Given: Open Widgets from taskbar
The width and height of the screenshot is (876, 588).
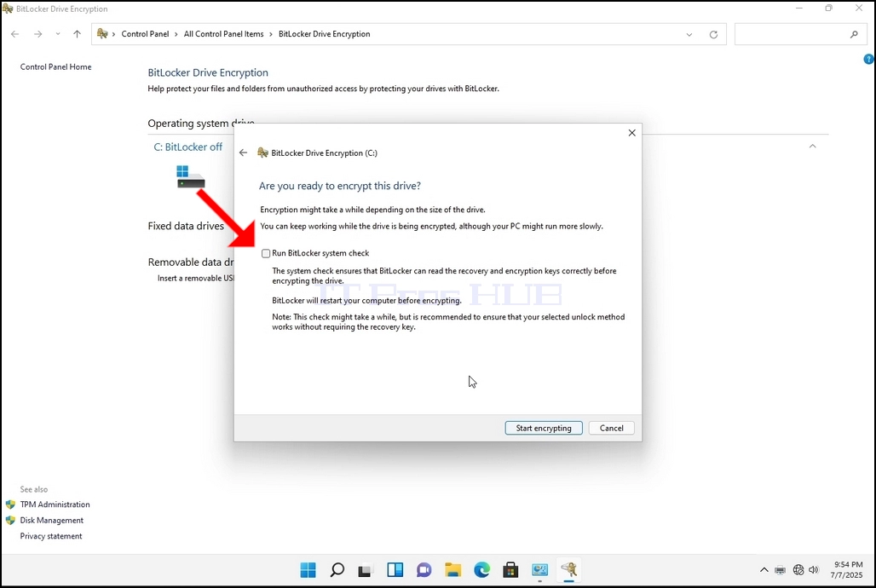Looking at the screenshot, I should click(x=395, y=570).
